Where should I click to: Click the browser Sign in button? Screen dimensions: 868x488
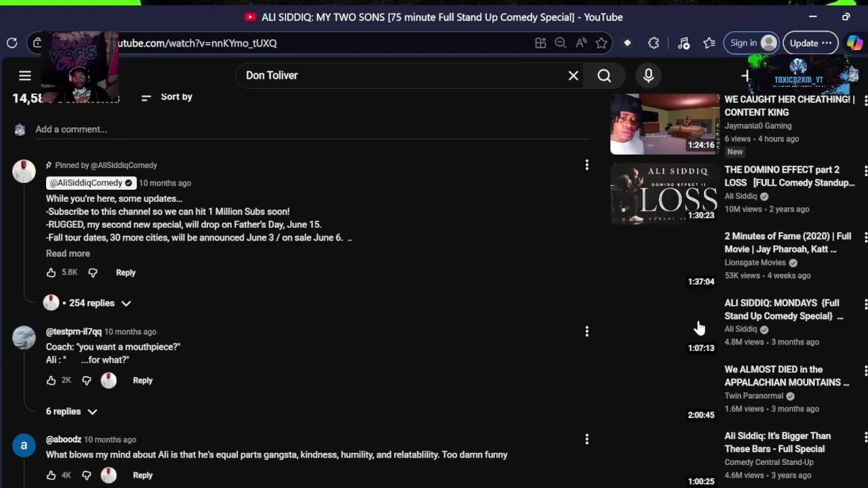[751, 43]
